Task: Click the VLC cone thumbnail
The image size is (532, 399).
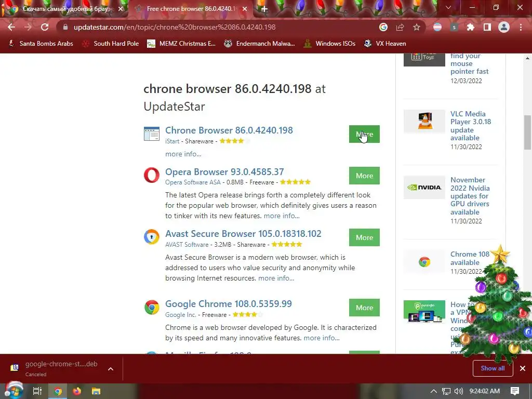Action: tap(424, 121)
